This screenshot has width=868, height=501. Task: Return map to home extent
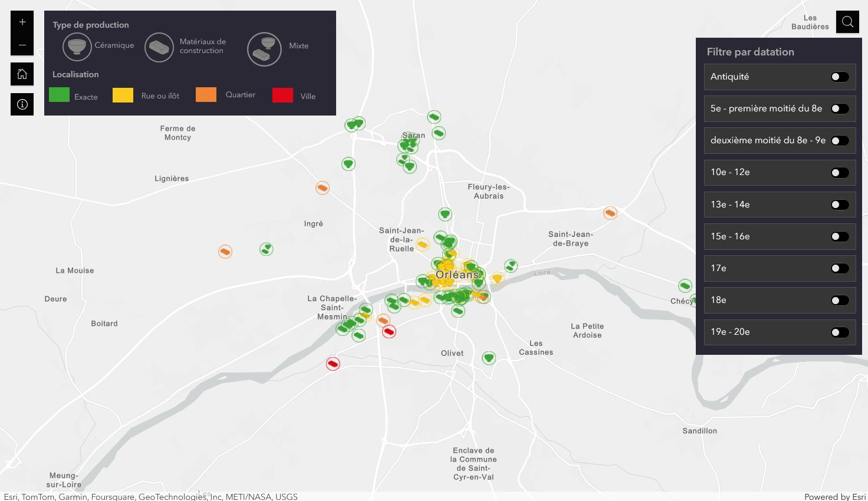click(22, 74)
